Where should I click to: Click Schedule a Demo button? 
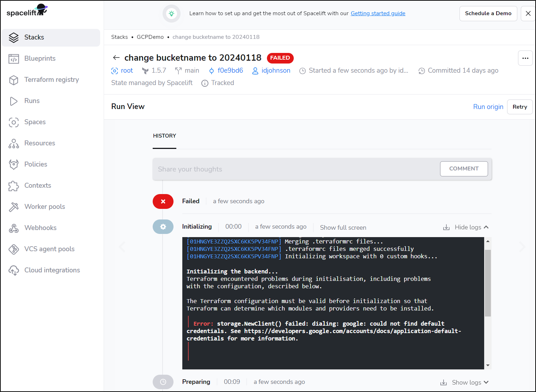tap(488, 13)
